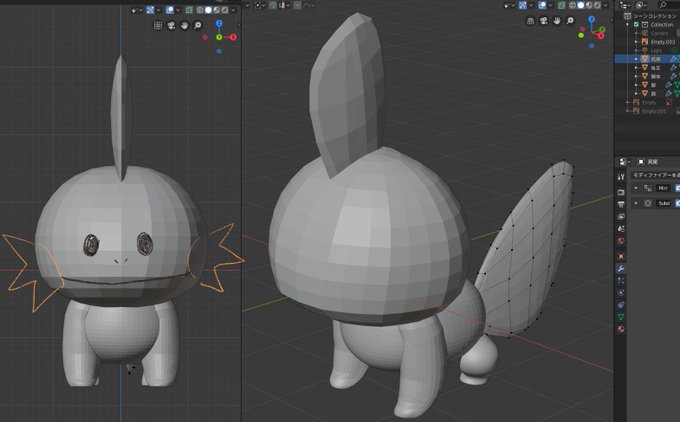Screen dimensions: 680x422
Task: Toggle proportional editing in right viewport header
Action: tap(298, 5)
